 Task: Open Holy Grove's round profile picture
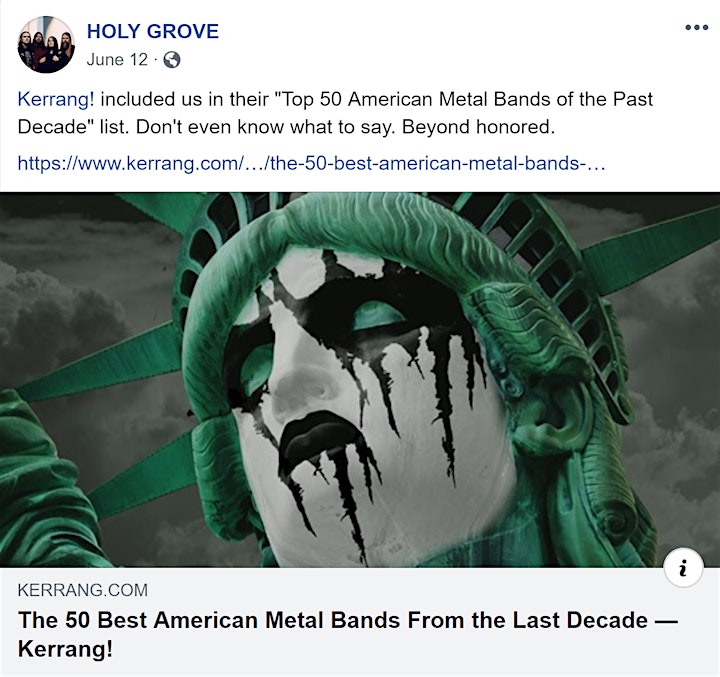46,45
